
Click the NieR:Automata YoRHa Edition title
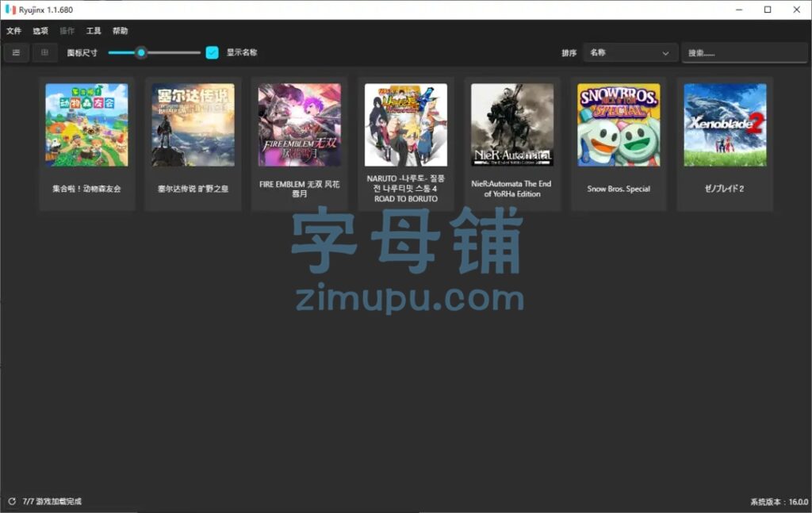coord(511,189)
